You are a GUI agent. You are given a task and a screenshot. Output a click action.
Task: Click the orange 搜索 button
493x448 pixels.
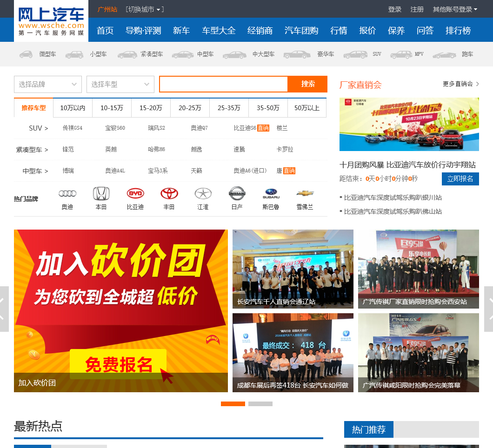[308, 84]
